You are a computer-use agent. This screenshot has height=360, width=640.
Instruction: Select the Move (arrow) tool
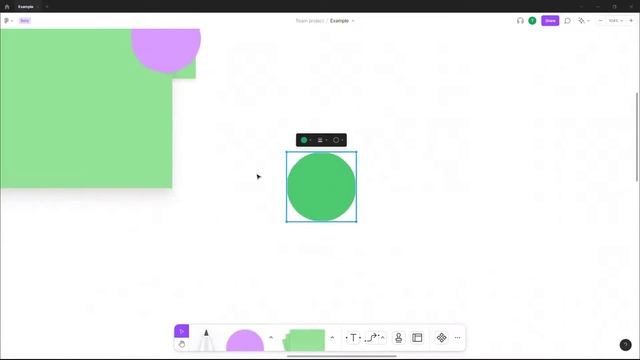click(x=182, y=331)
